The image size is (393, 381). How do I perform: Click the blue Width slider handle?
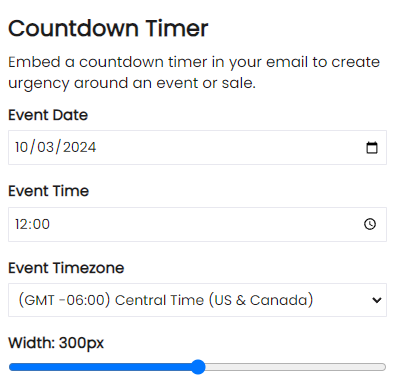click(x=198, y=367)
